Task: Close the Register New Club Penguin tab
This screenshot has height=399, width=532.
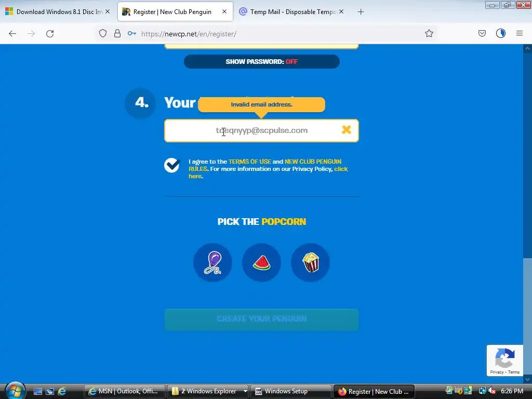Action: pyautogui.click(x=224, y=11)
